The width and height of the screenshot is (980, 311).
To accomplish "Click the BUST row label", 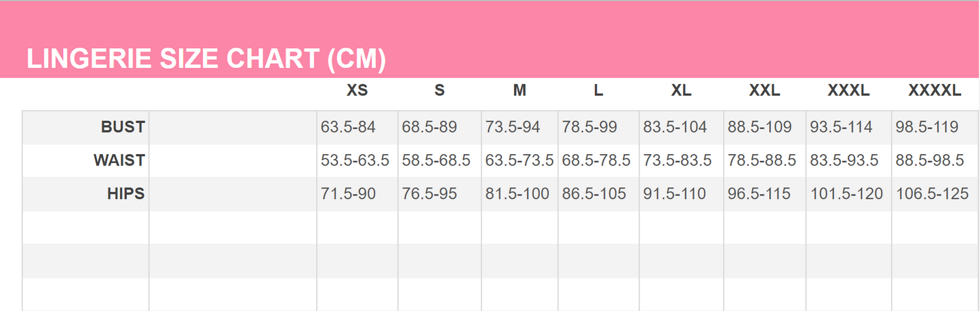I will coord(123,127).
